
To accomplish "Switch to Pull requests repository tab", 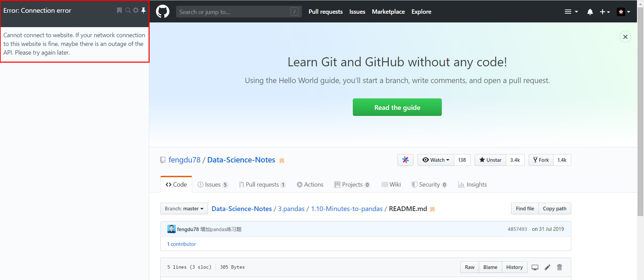I will [x=262, y=185].
